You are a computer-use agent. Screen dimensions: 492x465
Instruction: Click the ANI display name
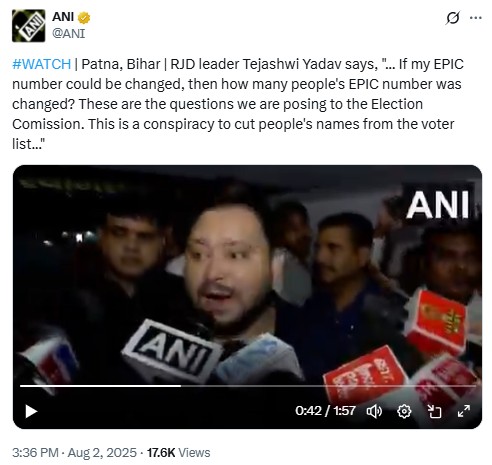(63, 17)
